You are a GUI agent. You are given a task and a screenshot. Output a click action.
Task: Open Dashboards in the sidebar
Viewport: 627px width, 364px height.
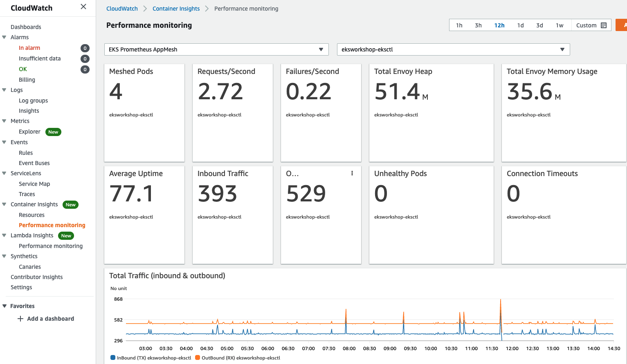(26, 27)
